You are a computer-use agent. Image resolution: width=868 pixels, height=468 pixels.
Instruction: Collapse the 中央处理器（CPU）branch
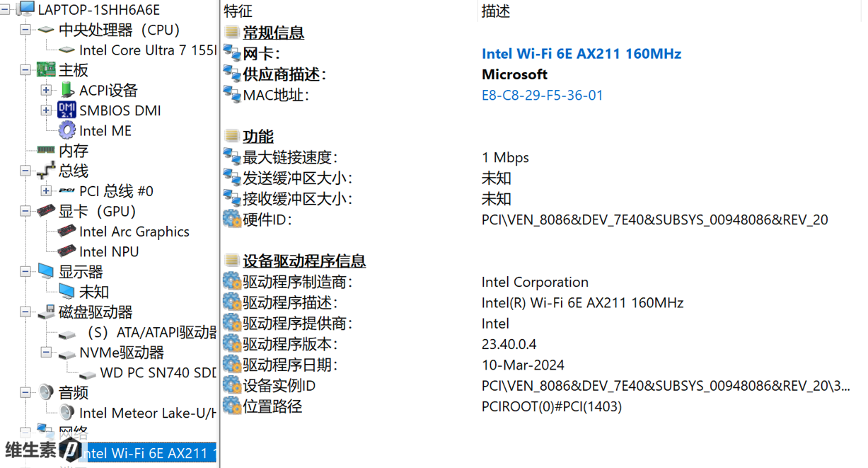point(25,30)
